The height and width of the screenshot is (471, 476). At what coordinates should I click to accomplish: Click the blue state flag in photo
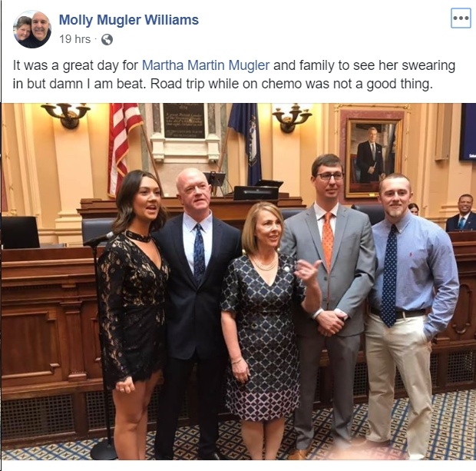(246, 143)
